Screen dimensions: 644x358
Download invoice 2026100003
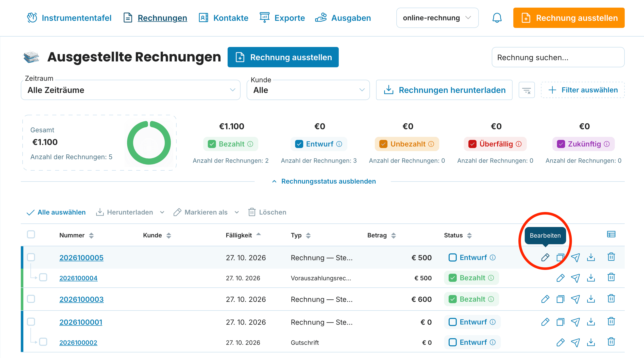591,299
